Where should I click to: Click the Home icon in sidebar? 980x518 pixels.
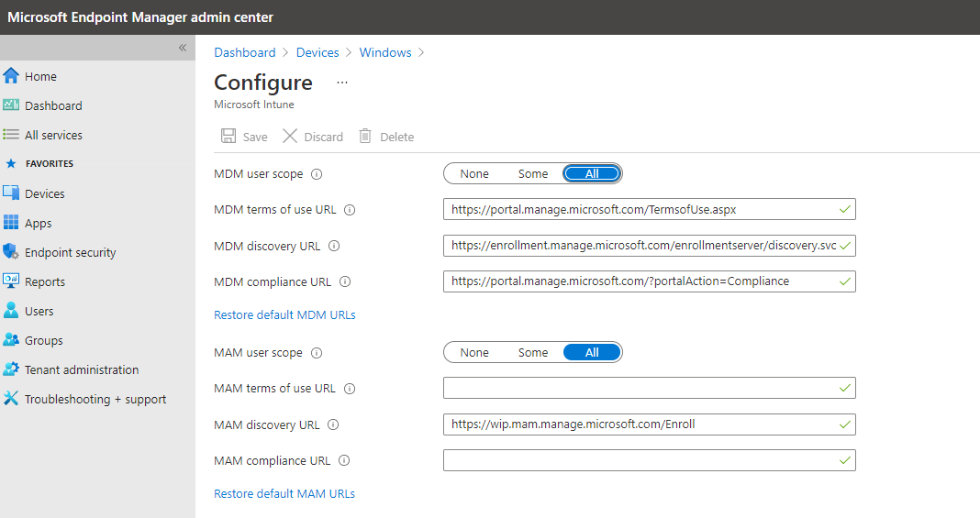[11, 76]
